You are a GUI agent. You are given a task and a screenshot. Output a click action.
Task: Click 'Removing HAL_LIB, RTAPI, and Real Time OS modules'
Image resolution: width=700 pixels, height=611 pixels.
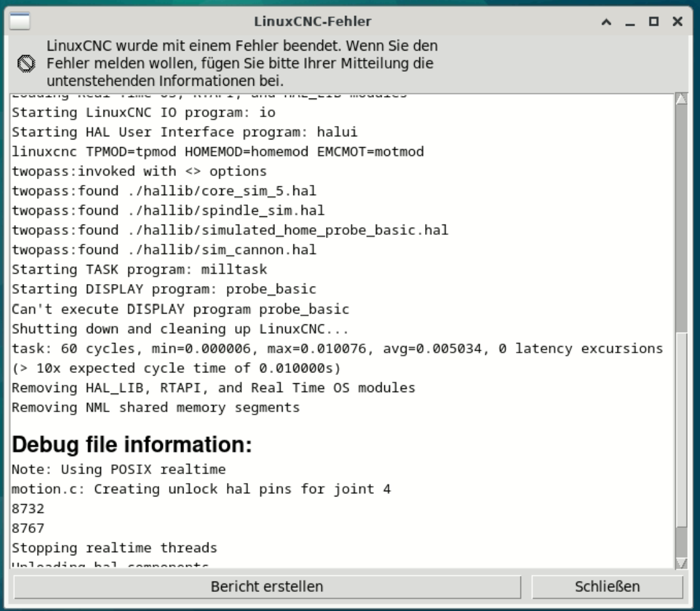(x=214, y=388)
